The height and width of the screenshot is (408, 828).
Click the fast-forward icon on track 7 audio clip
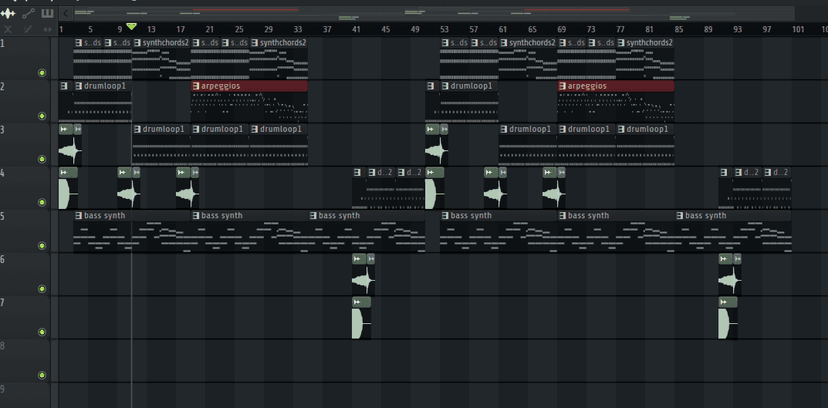pyautogui.click(x=357, y=302)
